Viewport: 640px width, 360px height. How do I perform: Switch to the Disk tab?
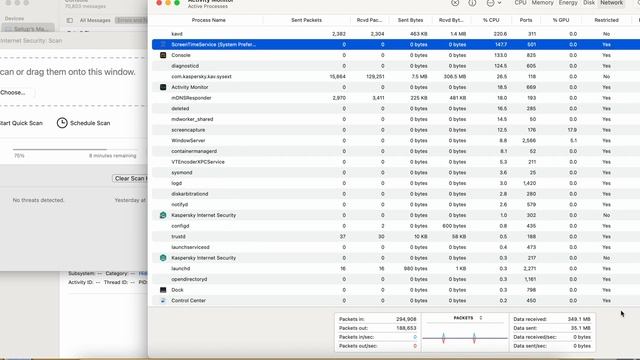(589, 3)
